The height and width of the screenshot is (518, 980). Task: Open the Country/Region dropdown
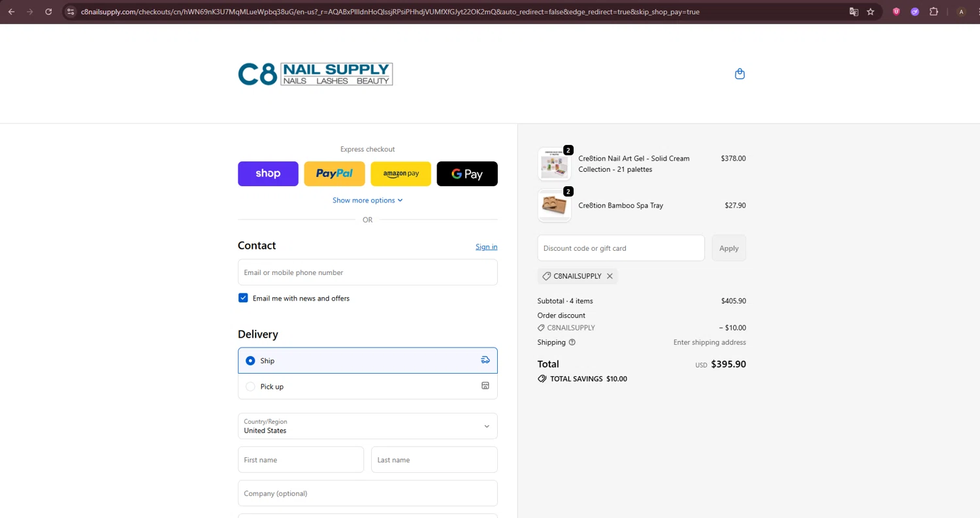click(x=368, y=426)
